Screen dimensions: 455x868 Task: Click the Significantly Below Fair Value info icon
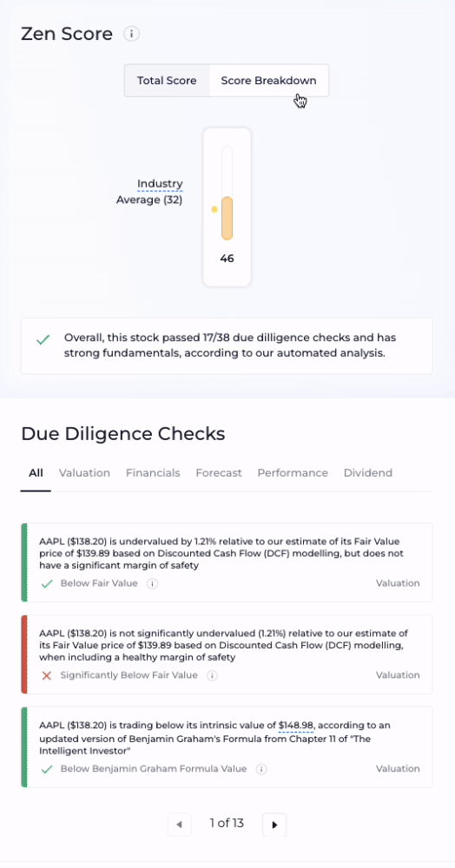[x=212, y=675]
